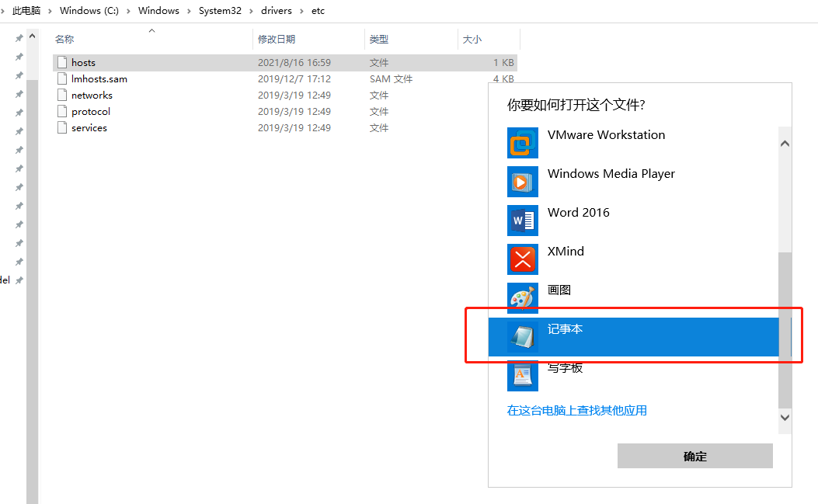Select the XMind app icon

point(522,259)
